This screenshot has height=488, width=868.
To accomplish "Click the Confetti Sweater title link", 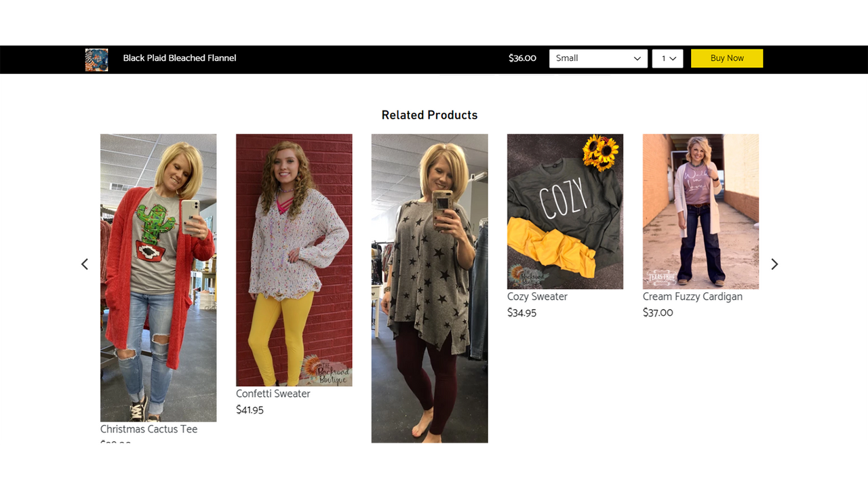I will coord(273,394).
